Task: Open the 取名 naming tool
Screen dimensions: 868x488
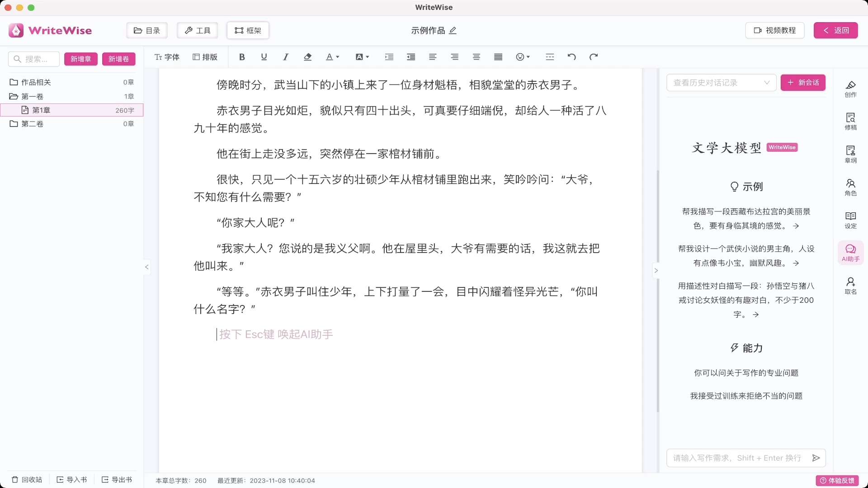Action: [x=850, y=286]
